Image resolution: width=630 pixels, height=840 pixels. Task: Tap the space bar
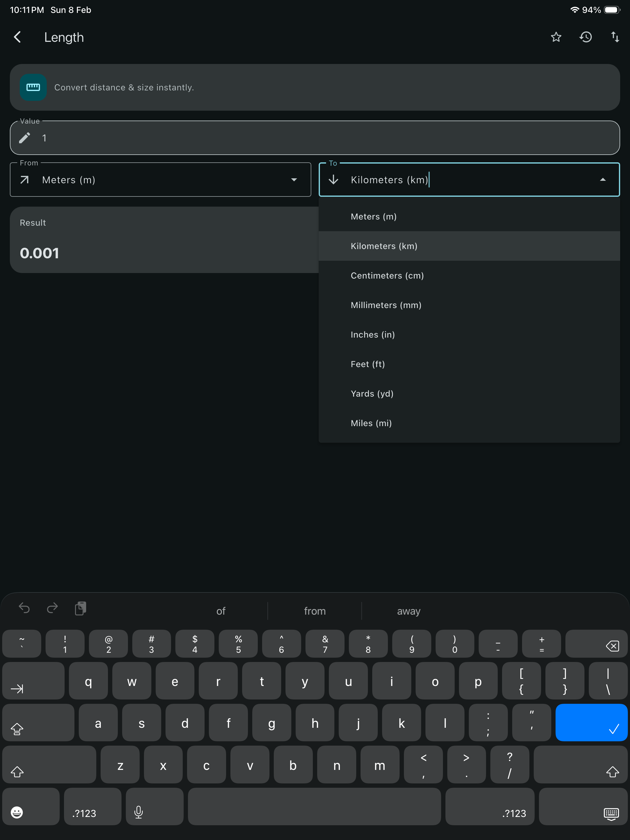314,806
